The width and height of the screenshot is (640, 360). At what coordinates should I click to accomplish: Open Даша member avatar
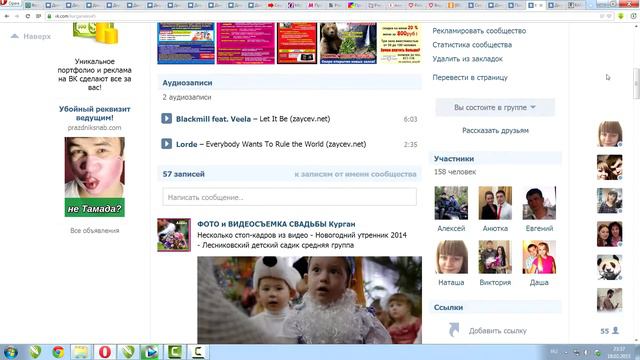click(x=539, y=257)
